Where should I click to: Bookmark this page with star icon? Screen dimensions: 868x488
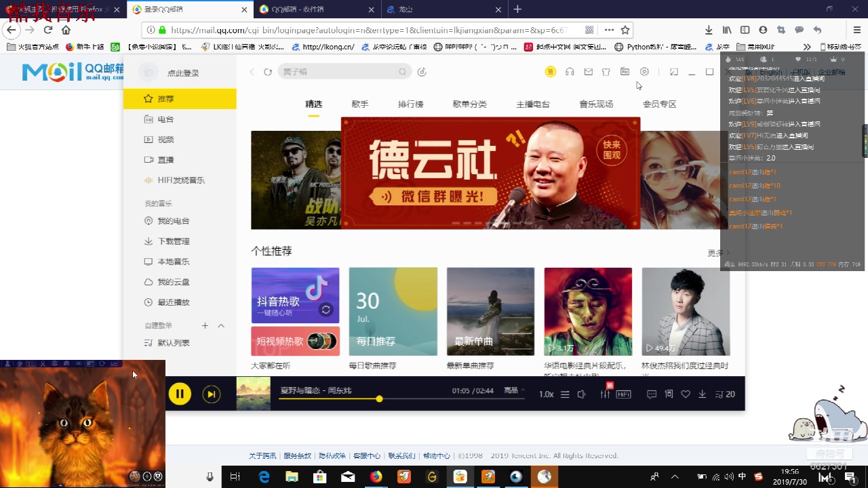click(625, 30)
